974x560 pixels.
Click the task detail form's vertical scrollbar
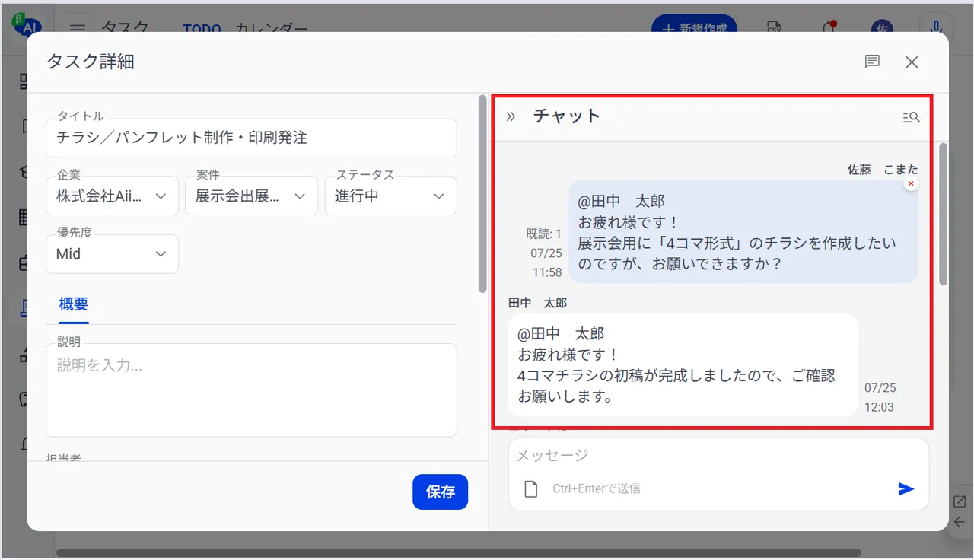pyautogui.click(x=482, y=194)
